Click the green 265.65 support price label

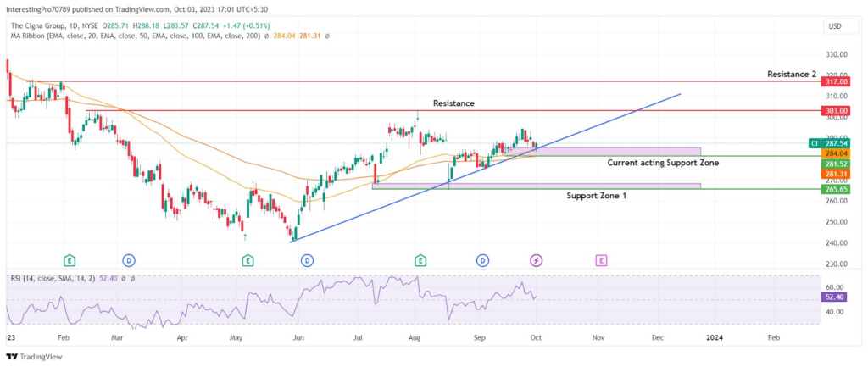[x=837, y=189]
